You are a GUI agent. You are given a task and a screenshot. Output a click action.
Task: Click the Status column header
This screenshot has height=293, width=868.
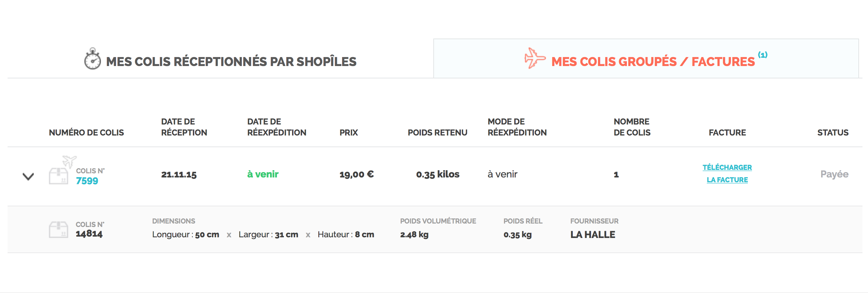[833, 132]
